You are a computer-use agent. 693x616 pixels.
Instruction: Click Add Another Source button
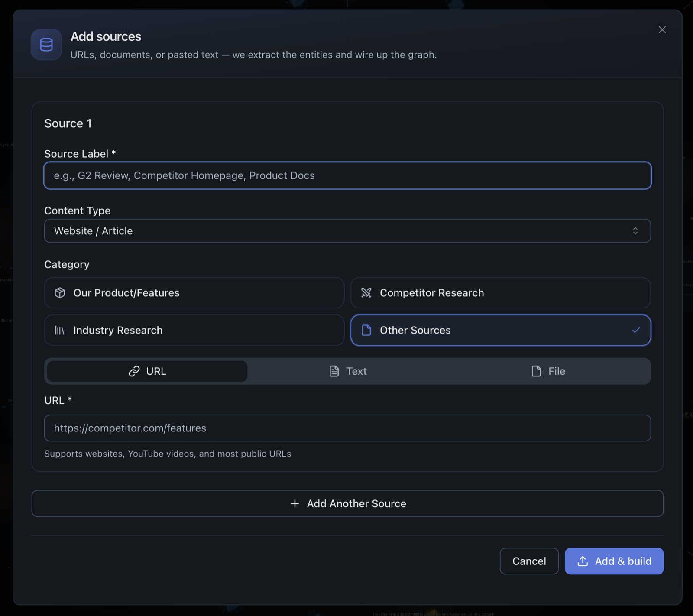tap(347, 503)
